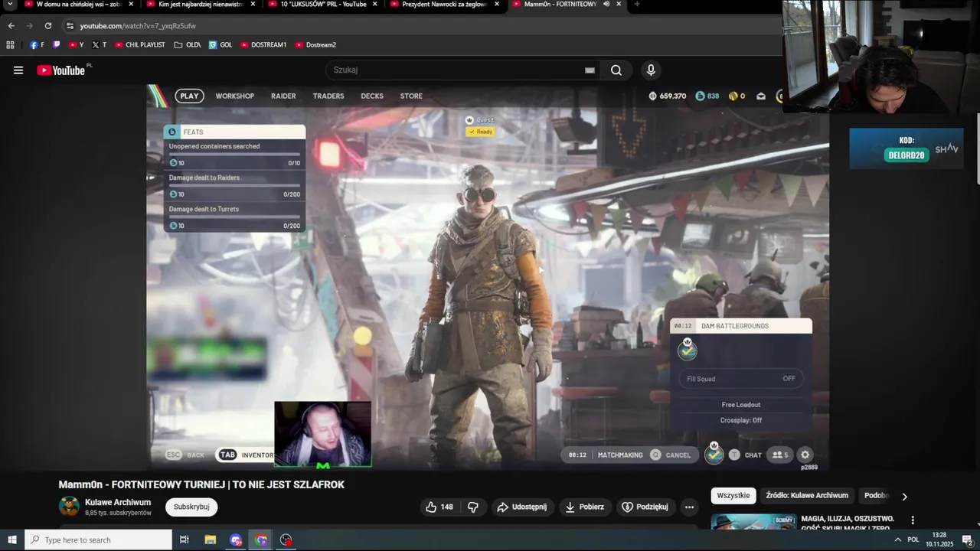
Task: Open the Kulawe Archiwum channel name link
Action: coord(118,502)
